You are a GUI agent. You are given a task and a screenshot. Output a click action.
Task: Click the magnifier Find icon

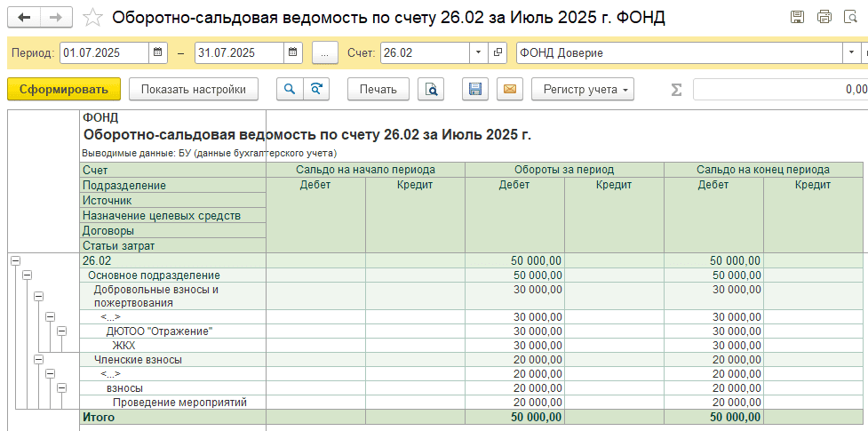(x=290, y=89)
